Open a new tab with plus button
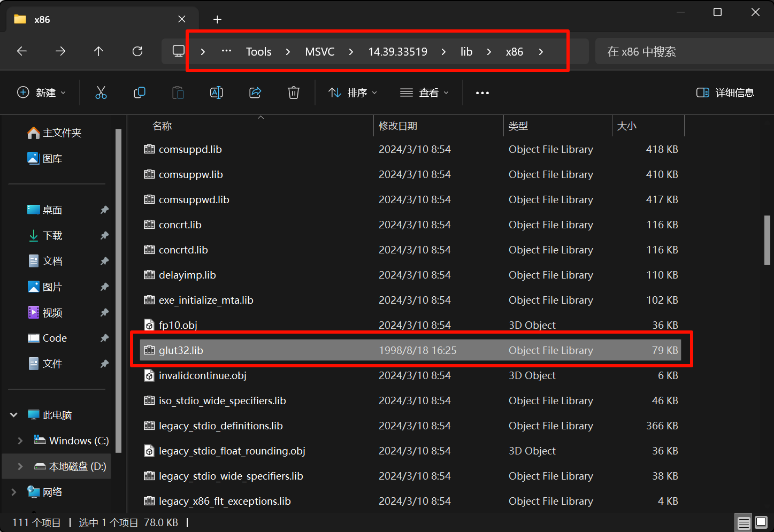The height and width of the screenshot is (532, 774). click(217, 20)
